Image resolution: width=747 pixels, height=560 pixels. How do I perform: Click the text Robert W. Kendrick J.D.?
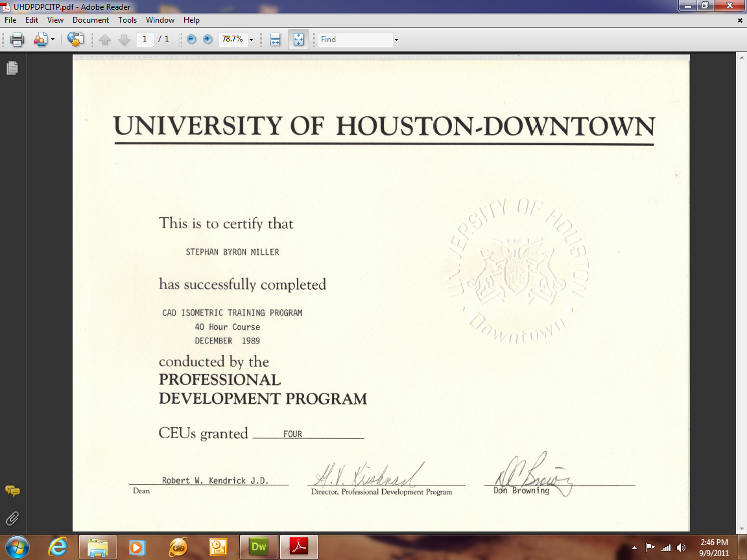pos(215,480)
